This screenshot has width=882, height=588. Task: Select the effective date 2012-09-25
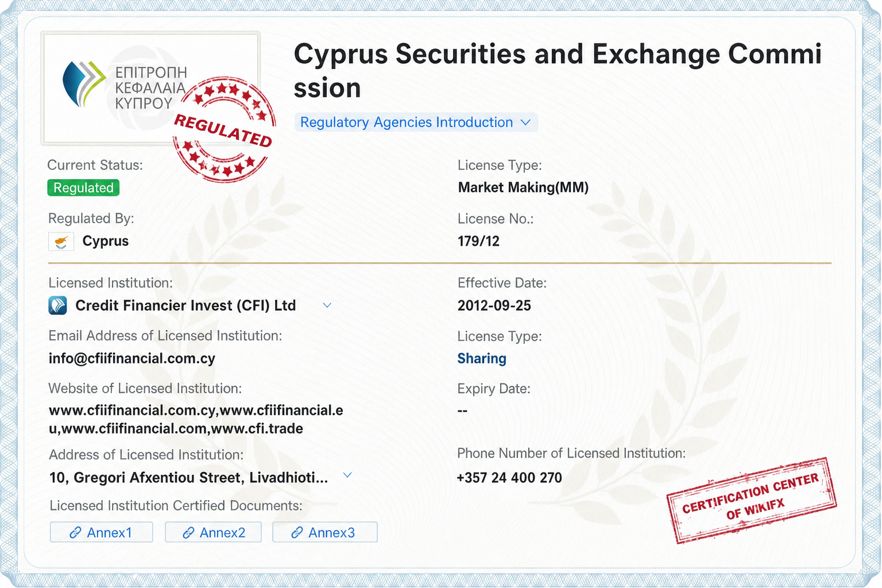pyautogui.click(x=494, y=305)
